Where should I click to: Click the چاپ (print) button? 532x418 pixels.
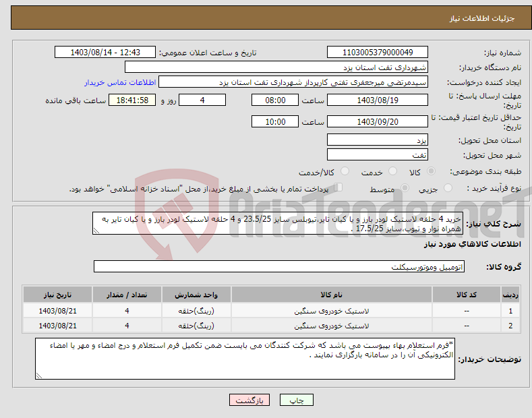(x=296, y=400)
